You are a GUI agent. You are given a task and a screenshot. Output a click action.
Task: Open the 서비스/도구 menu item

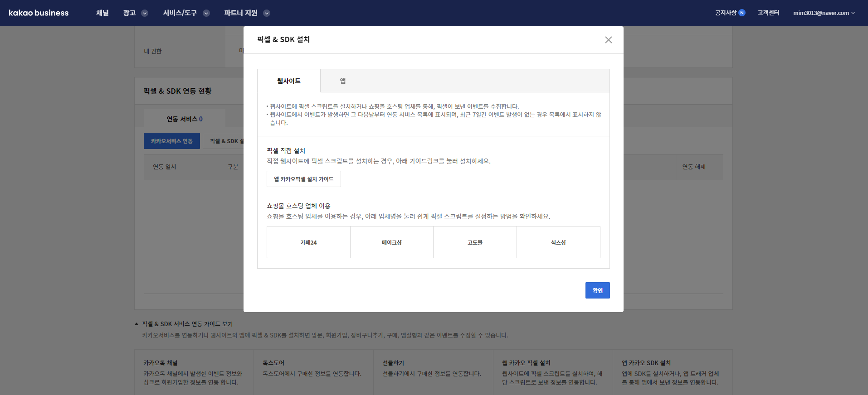click(x=180, y=13)
